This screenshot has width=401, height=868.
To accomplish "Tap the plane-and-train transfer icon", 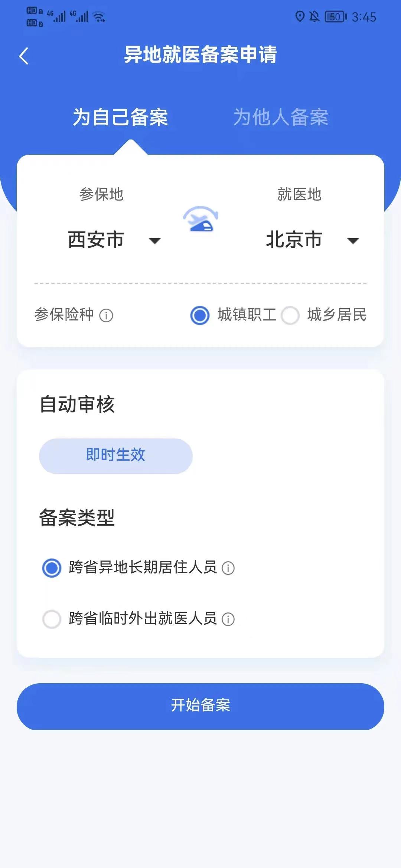I will tap(200, 219).
